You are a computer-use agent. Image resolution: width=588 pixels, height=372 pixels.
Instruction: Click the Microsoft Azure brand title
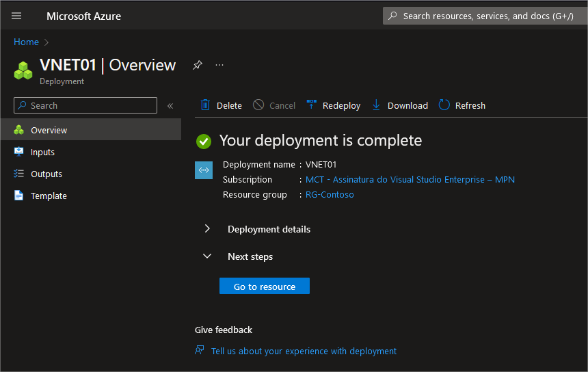pos(83,16)
